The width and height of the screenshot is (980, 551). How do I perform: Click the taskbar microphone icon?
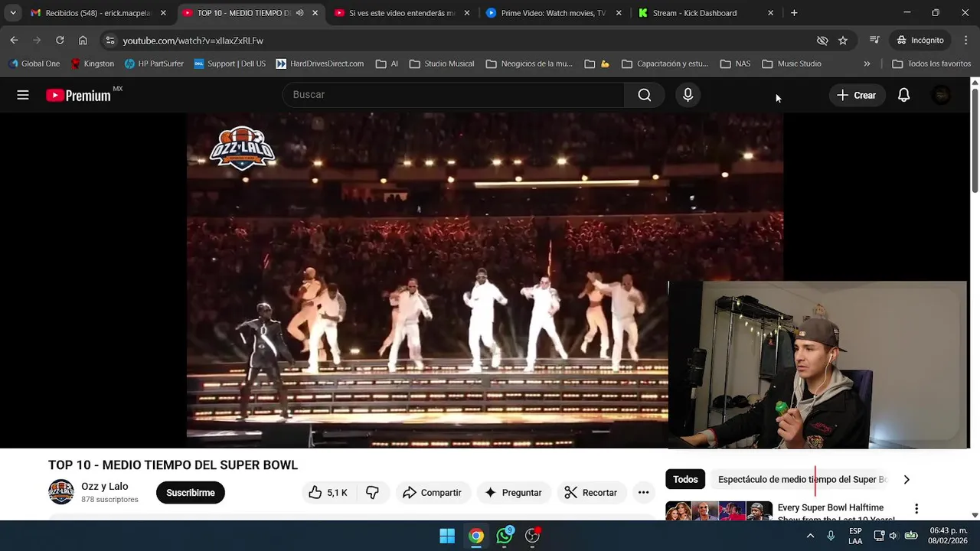coord(831,536)
